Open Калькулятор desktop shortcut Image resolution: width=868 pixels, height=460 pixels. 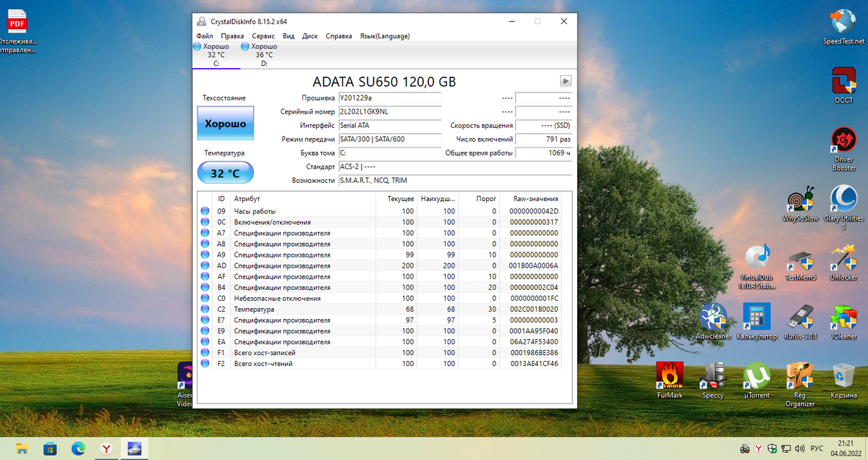click(x=757, y=322)
